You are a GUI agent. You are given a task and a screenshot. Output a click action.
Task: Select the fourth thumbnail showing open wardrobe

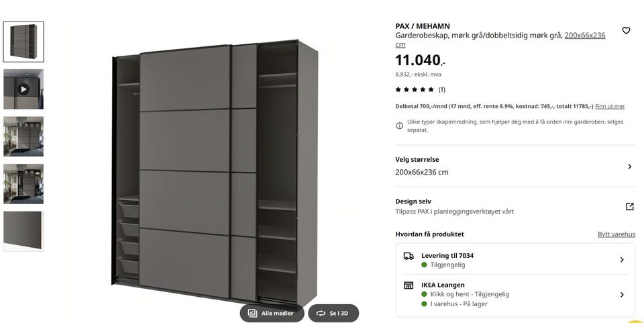(x=23, y=184)
